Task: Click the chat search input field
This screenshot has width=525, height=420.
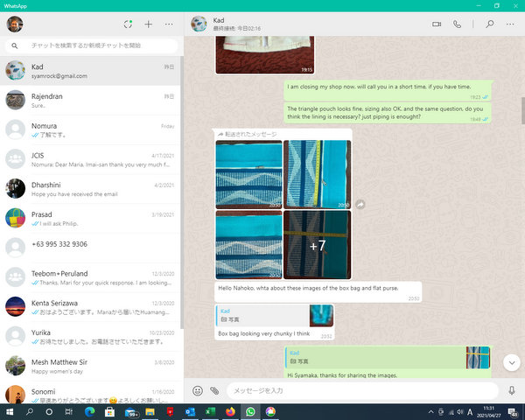Action: click(x=91, y=45)
